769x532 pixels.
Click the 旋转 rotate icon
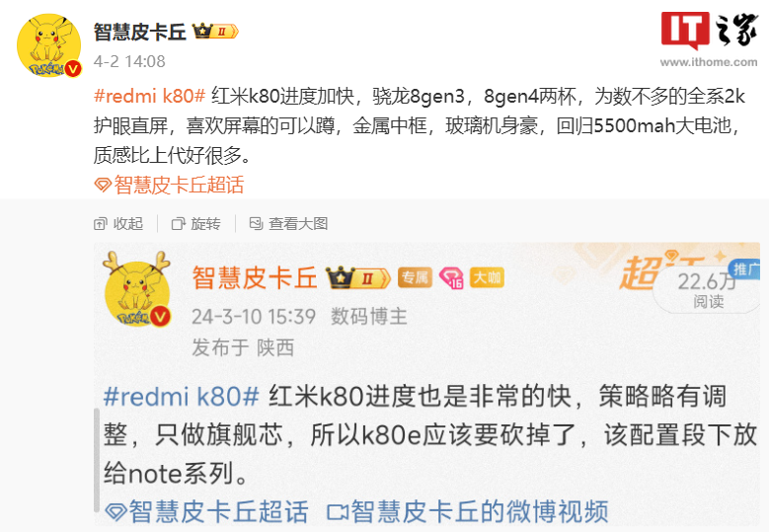[178, 224]
